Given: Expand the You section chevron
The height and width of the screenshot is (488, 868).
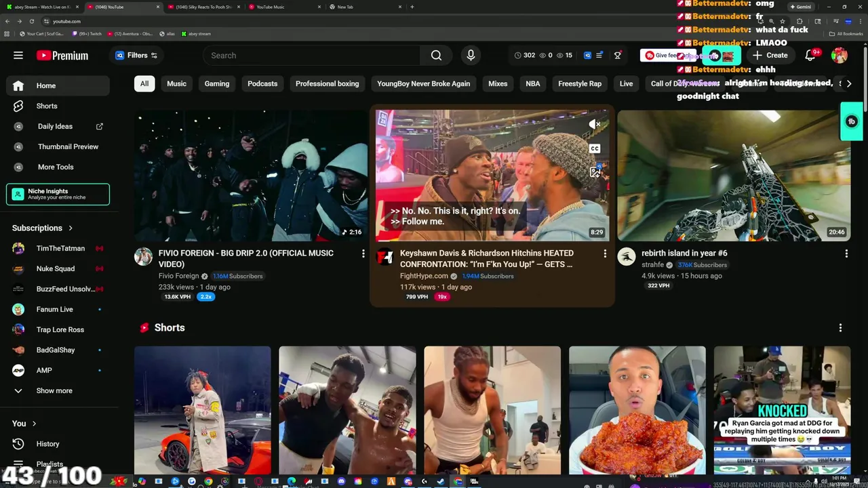Looking at the screenshot, I should 35,424.
